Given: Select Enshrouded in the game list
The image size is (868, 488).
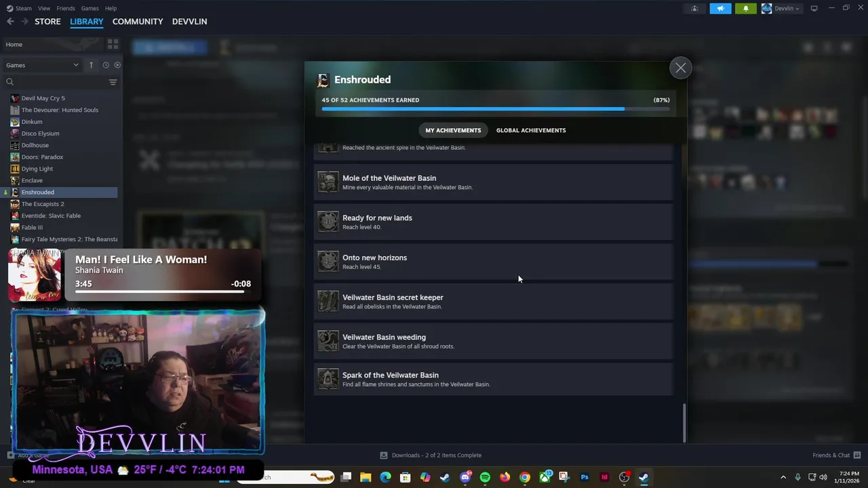Looking at the screenshot, I should point(61,192).
